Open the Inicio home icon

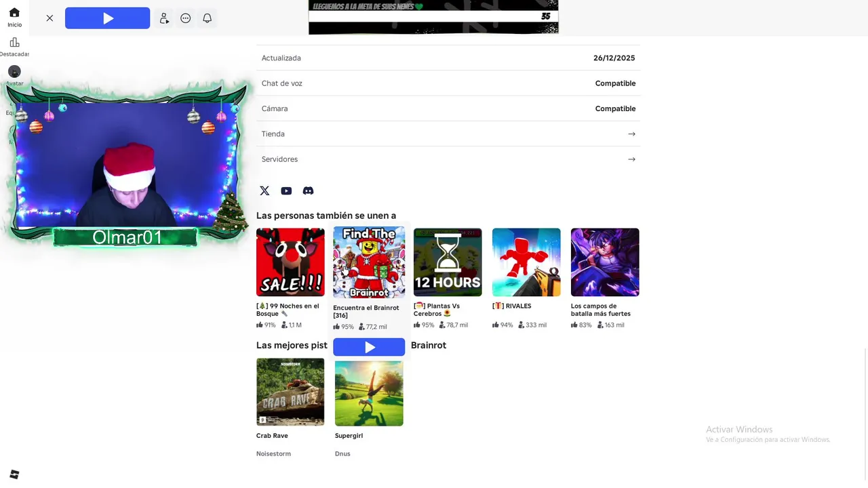click(14, 13)
